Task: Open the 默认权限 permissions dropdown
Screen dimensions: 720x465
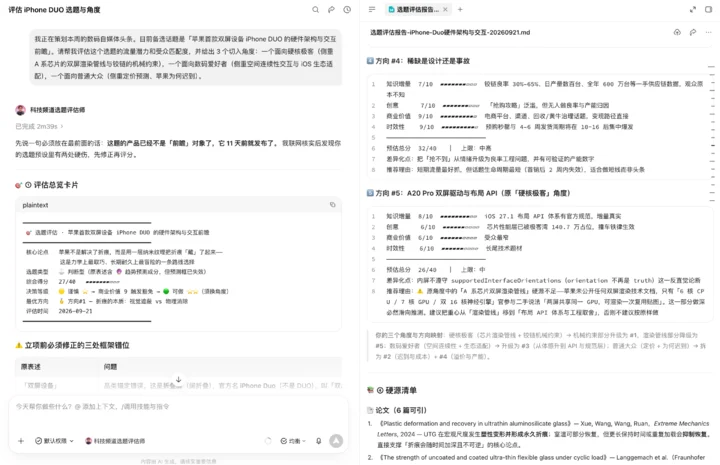Action: [54, 441]
